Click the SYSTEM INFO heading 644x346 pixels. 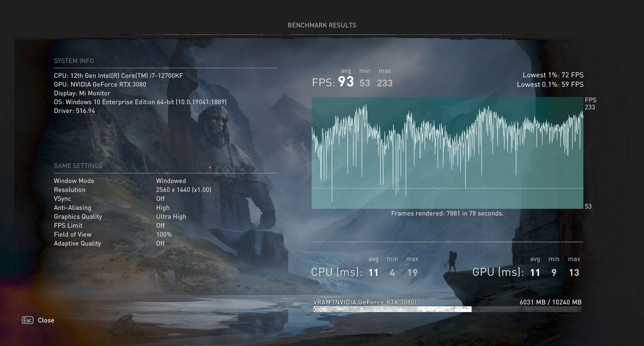click(x=74, y=61)
